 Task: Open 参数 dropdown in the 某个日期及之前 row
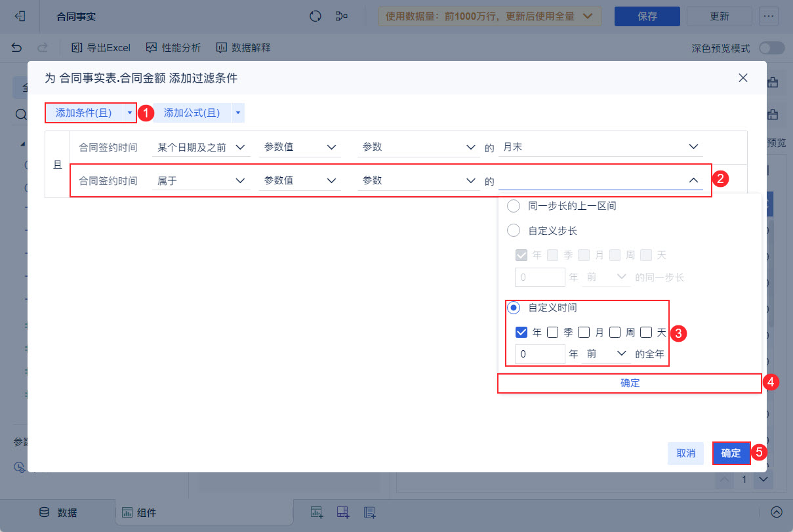click(418, 148)
